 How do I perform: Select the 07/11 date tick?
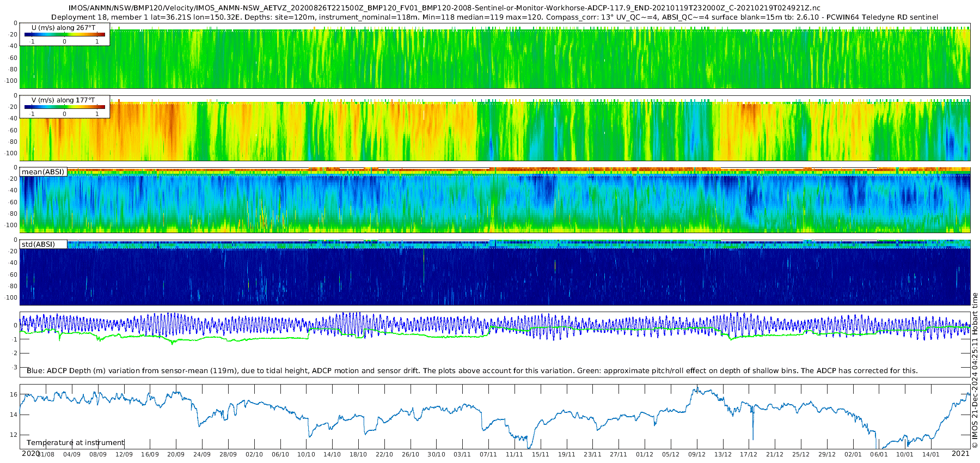[488, 454]
